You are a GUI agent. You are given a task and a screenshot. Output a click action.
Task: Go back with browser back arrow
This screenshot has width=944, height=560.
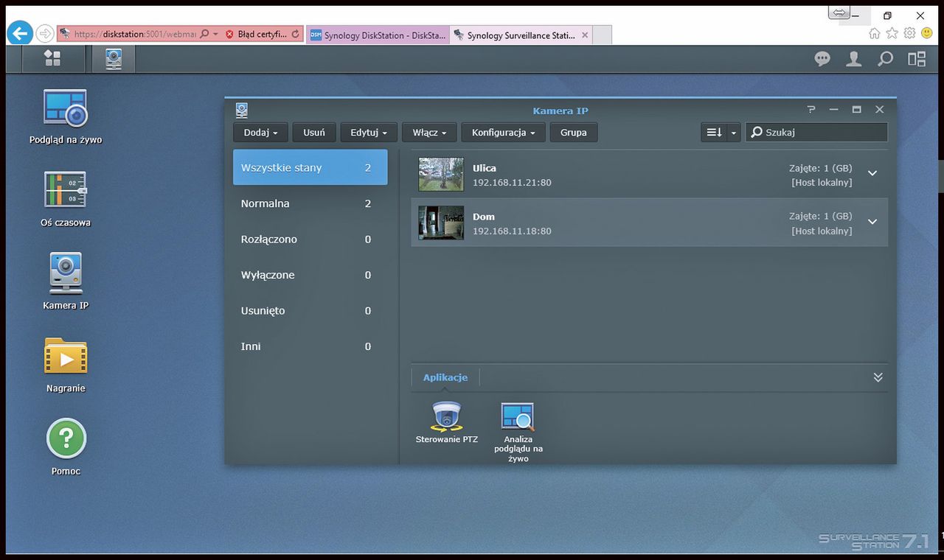click(20, 33)
